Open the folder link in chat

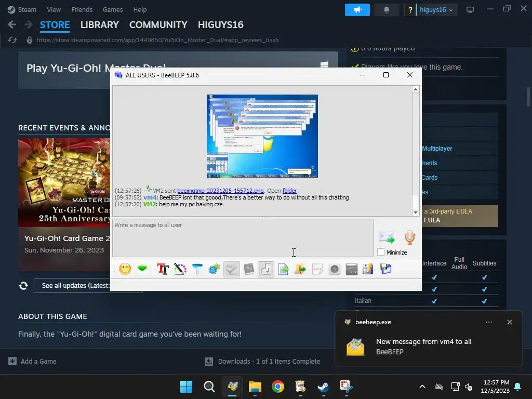289,191
